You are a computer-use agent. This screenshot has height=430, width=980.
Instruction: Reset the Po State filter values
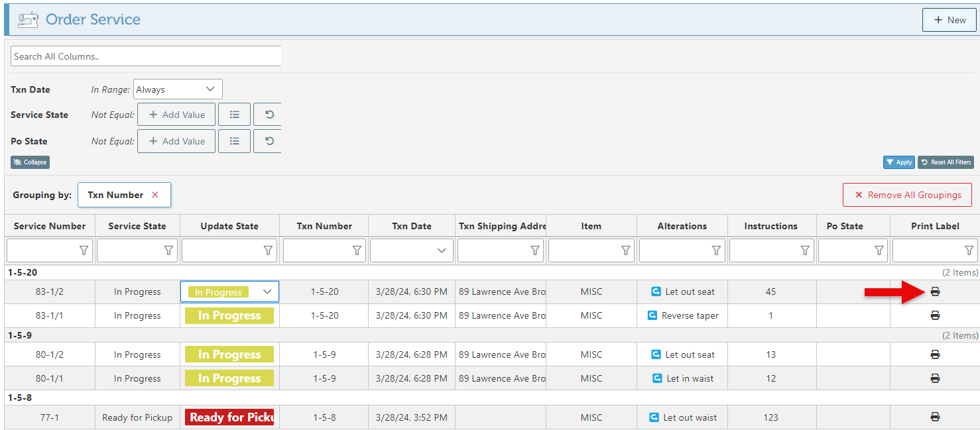click(x=269, y=141)
